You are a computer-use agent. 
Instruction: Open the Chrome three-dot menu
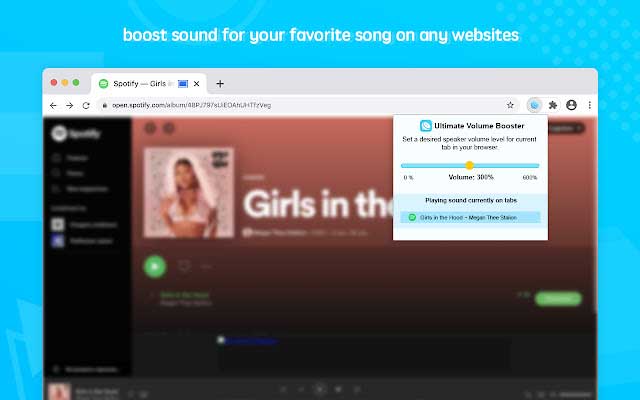pos(589,105)
